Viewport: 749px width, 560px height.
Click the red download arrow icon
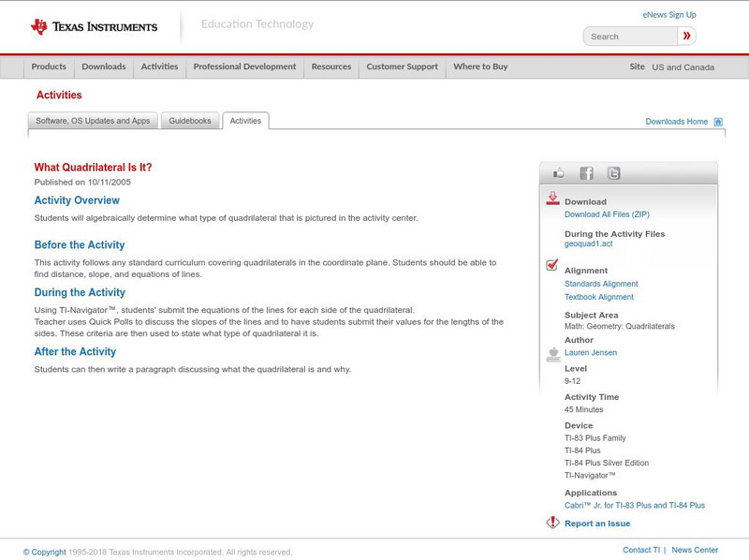tap(552, 199)
